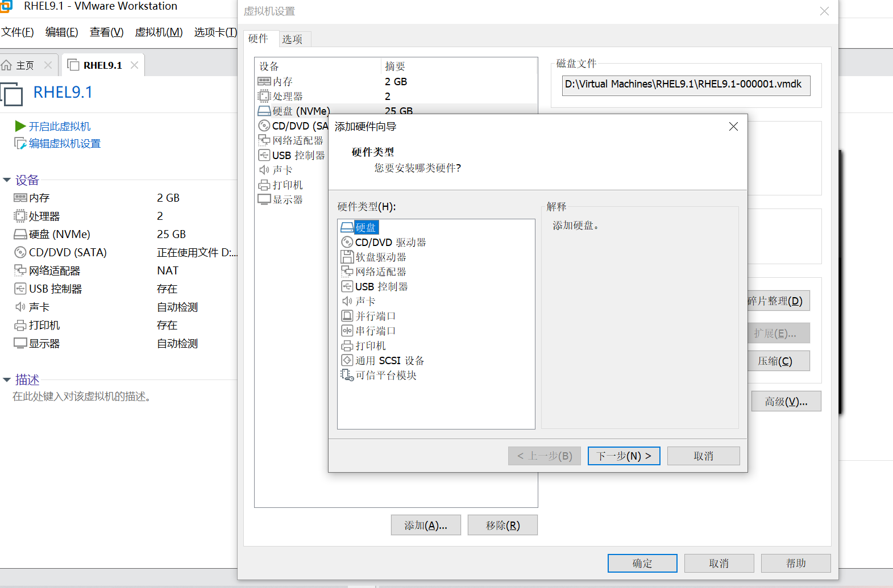893x588 pixels.
Task: Select the generic SCSI device icon
Action: point(347,361)
